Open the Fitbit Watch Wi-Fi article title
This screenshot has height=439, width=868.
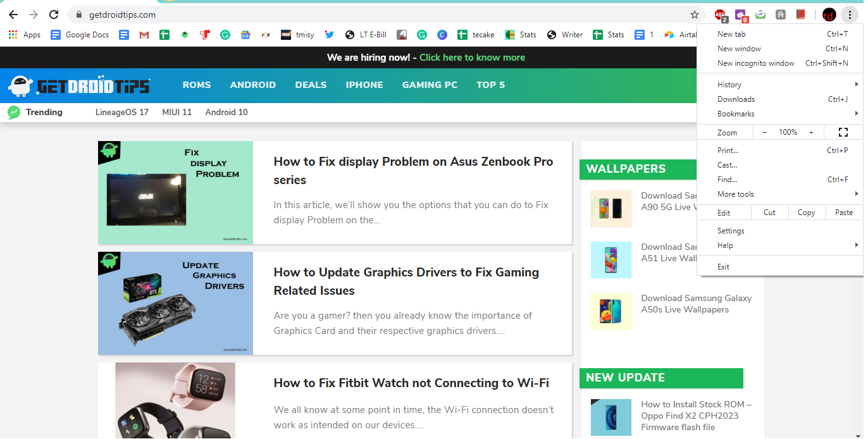pyautogui.click(x=411, y=383)
